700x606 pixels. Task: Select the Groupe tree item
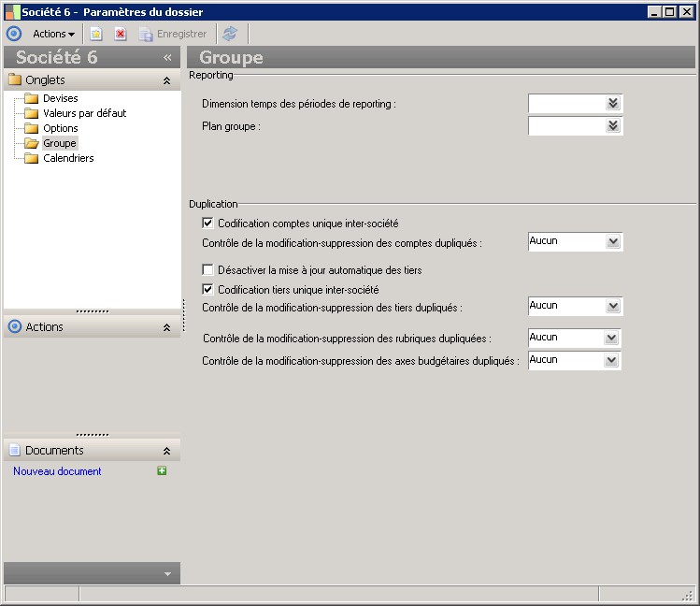pyautogui.click(x=60, y=143)
